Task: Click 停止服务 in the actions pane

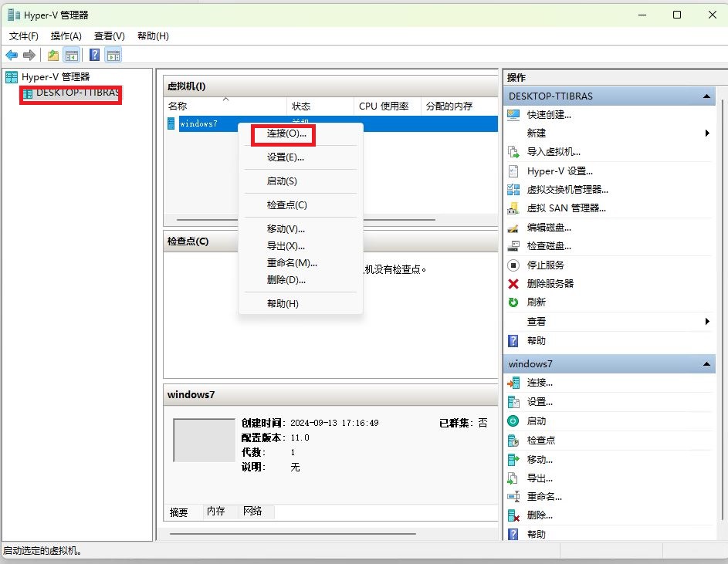Action: [x=546, y=265]
